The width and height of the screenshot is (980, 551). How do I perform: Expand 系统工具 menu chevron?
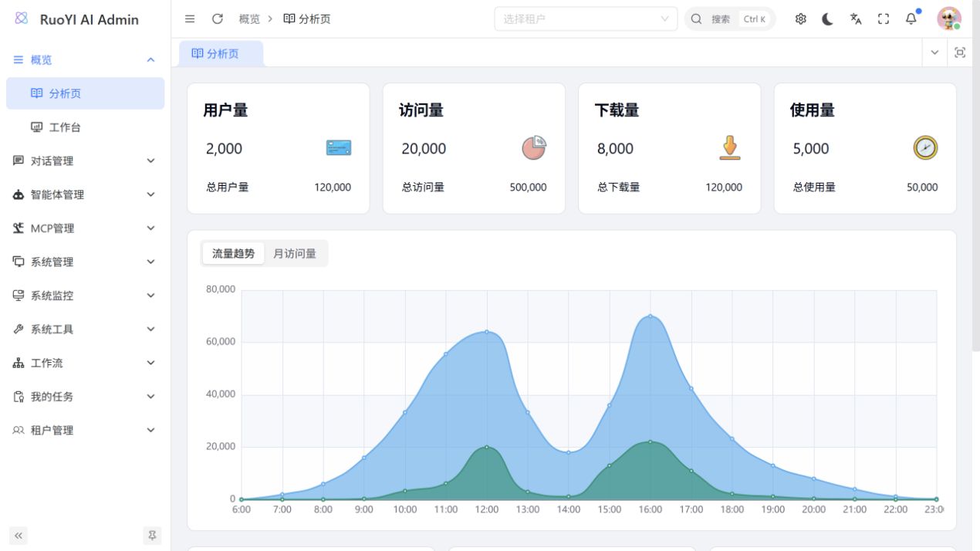[151, 329]
